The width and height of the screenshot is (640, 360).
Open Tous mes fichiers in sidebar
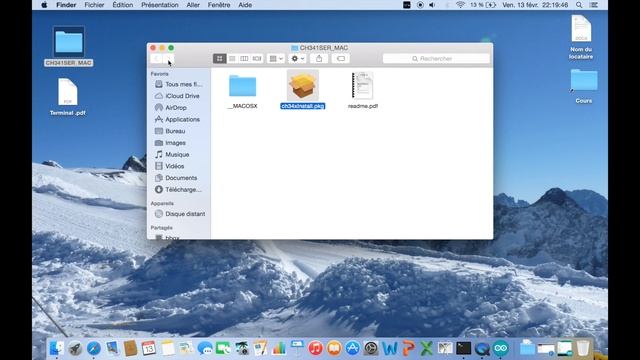[179, 84]
